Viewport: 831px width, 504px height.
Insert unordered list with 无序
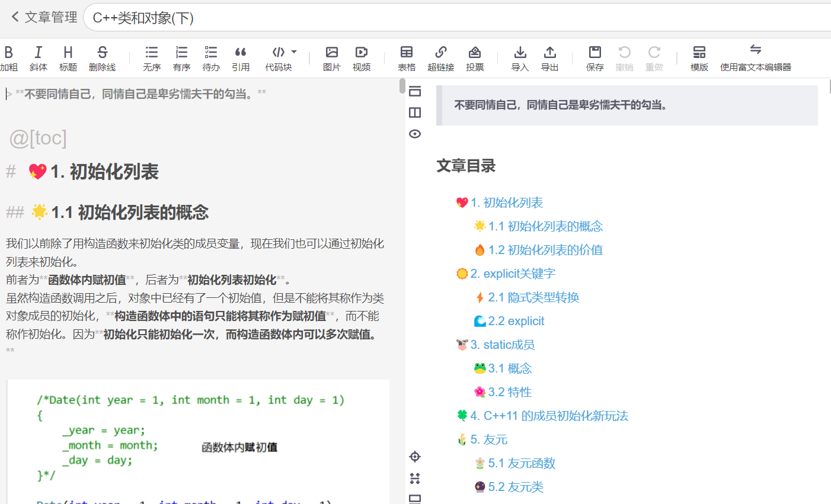tap(152, 59)
